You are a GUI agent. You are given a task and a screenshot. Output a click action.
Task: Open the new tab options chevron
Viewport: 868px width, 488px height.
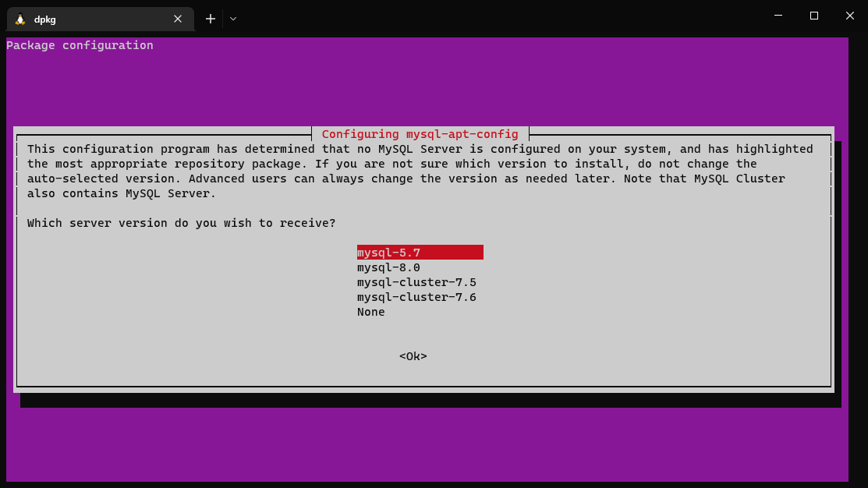pyautogui.click(x=232, y=19)
